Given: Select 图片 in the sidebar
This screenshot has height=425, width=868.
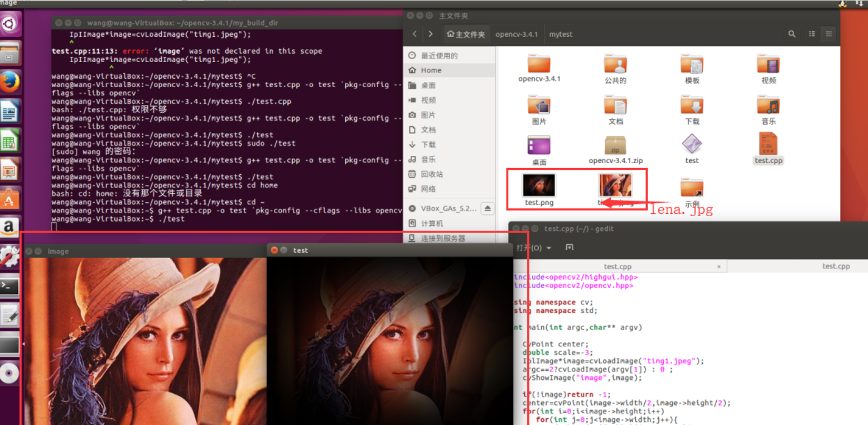Looking at the screenshot, I should [x=449, y=115].
